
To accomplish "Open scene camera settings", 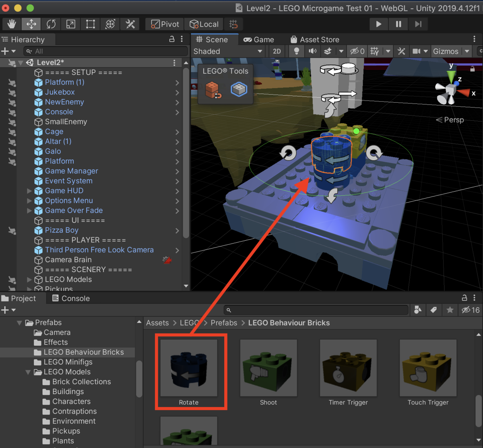I will click(416, 51).
